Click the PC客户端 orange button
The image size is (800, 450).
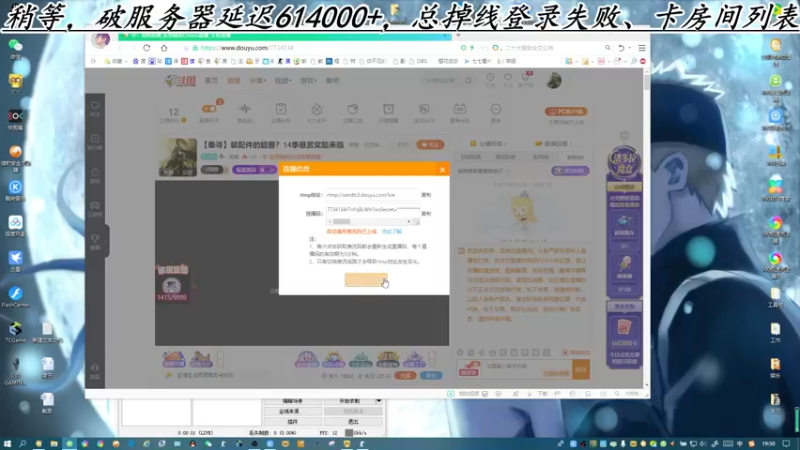(566, 111)
